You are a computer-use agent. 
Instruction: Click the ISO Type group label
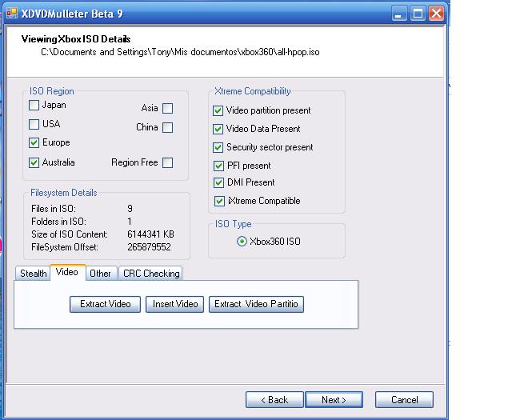coord(233,224)
